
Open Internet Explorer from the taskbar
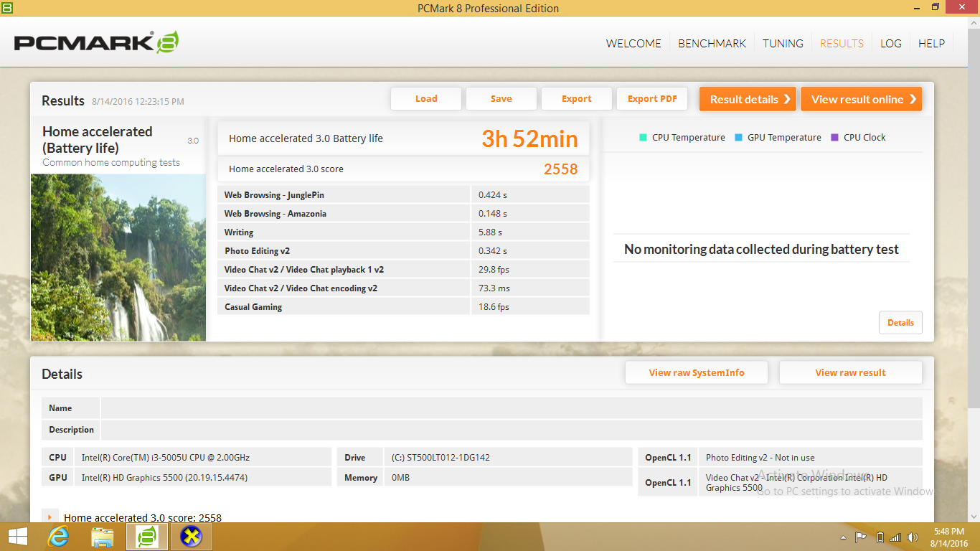[x=58, y=537]
